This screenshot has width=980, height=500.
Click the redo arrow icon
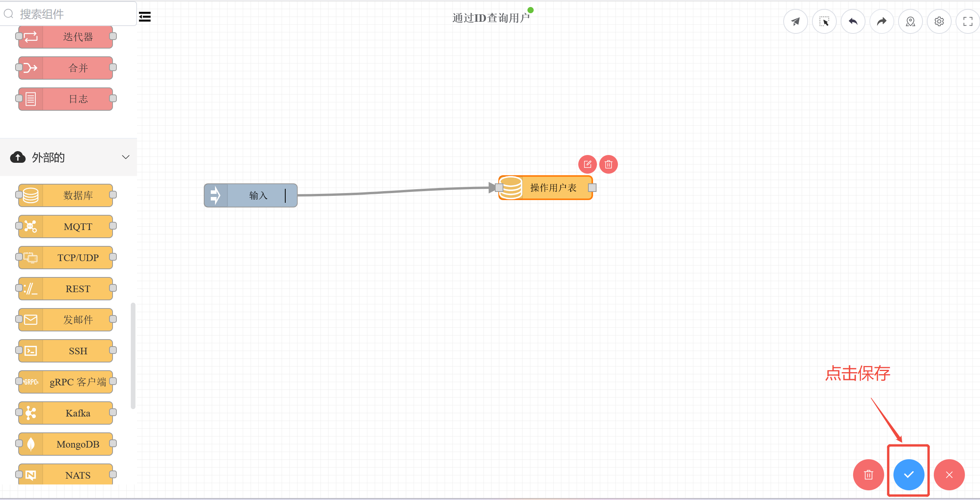(881, 21)
